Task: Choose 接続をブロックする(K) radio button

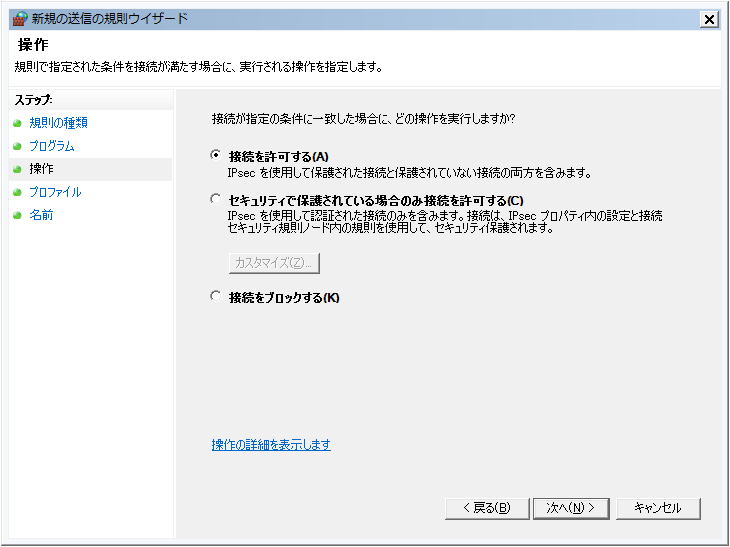Action: pyautogui.click(x=216, y=297)
